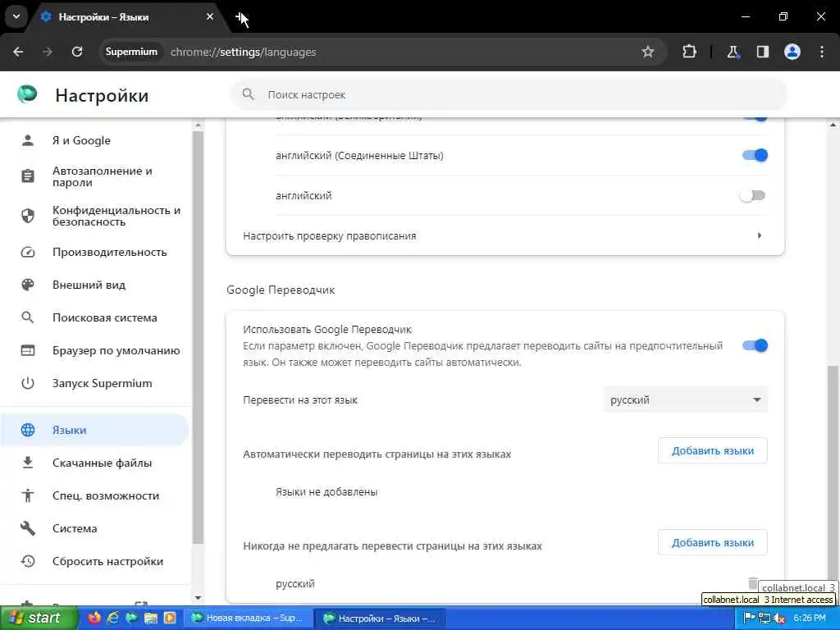Open the browser three-dot menu
This screenshot has width=840, height=630.
pos(822,52)
